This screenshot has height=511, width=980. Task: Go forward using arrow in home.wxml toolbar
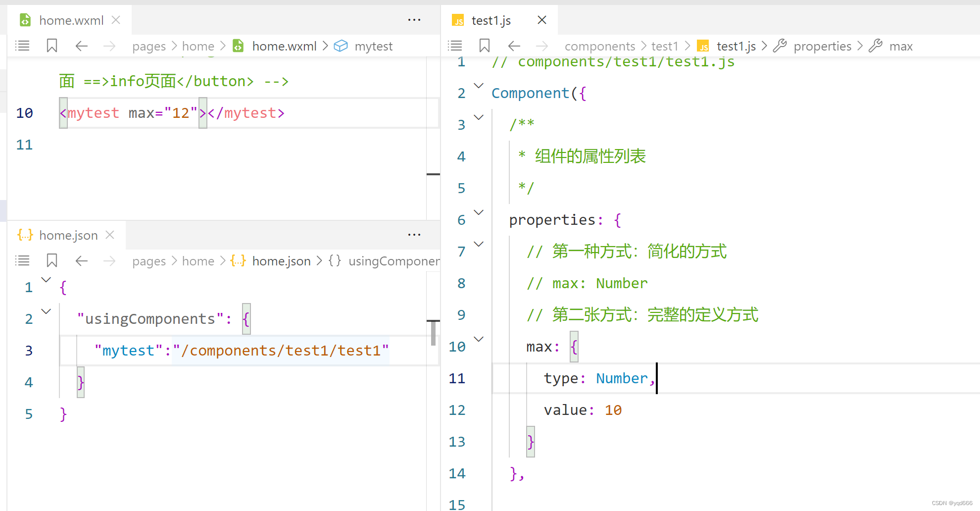[109, 46]
